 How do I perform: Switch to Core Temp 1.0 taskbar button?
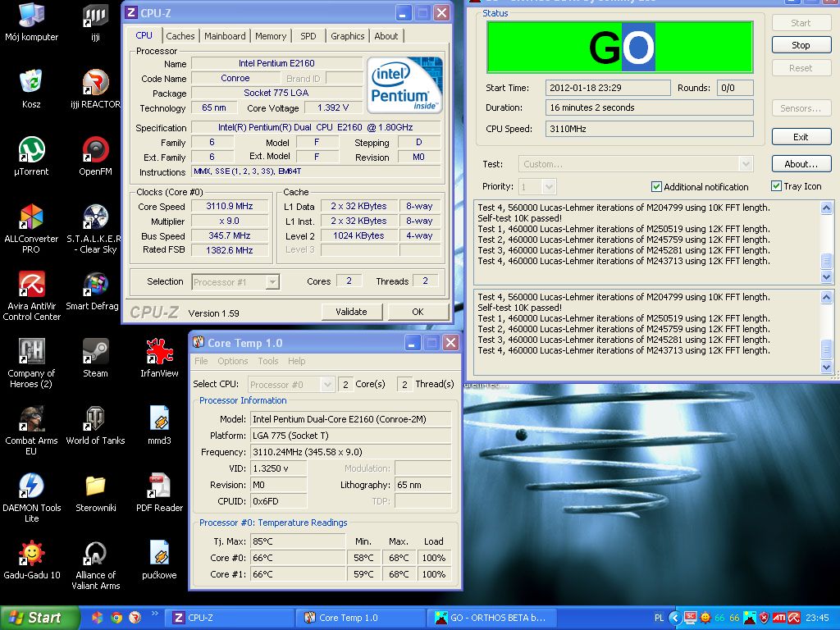pyautogui.click(x=361, y=618)
